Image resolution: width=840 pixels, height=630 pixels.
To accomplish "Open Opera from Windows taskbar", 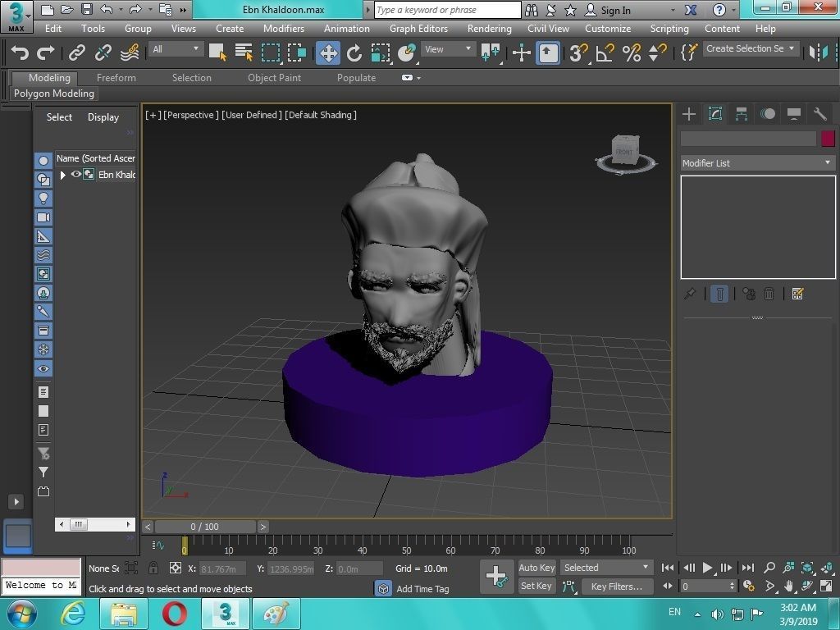I will [x=175, y=614].
